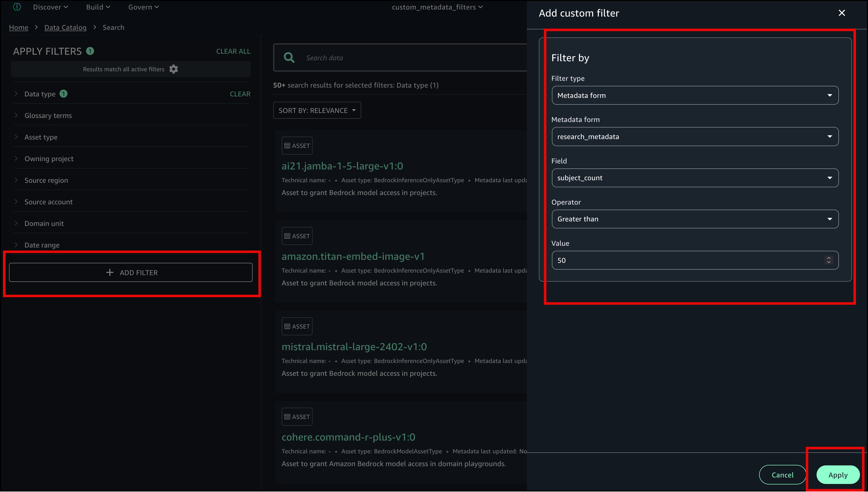
Task: Open the Field dropdown showing subject_count
Action: coord(695,178)
